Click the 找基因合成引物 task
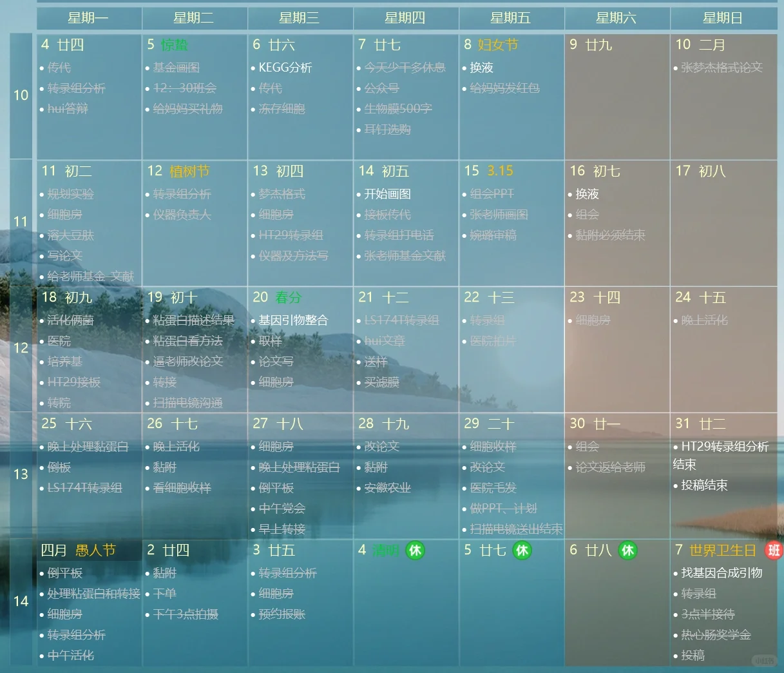Screen dimensions: 784x673 point(722,572)
